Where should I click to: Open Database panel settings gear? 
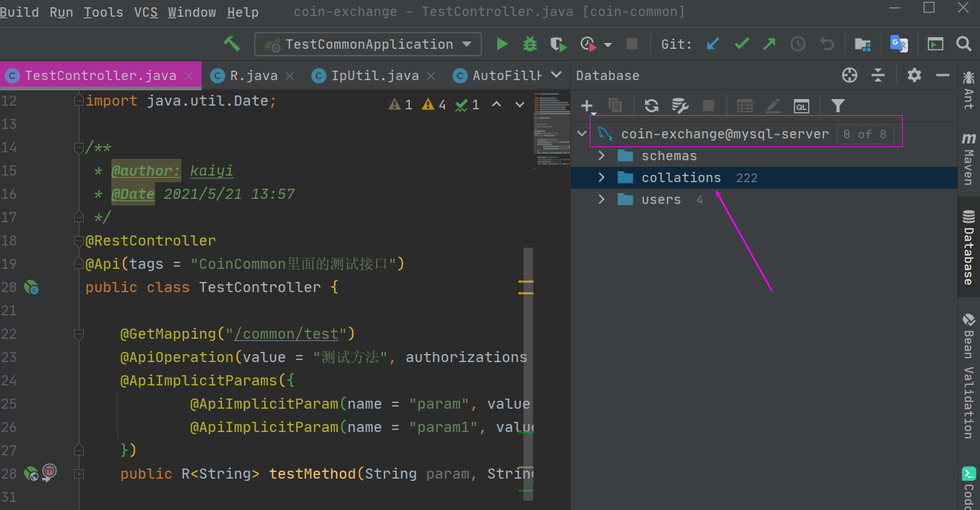(914, 75)
